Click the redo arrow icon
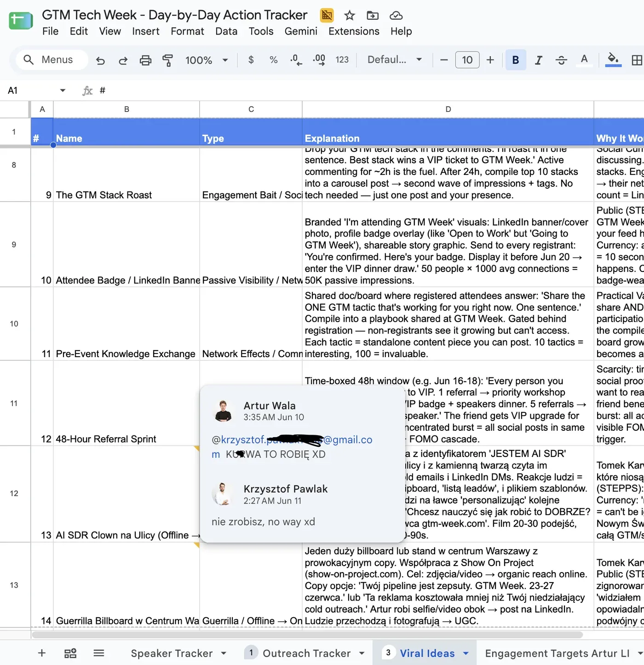The width and height of the screenshot is (644, 665). [x=123, y=60]
